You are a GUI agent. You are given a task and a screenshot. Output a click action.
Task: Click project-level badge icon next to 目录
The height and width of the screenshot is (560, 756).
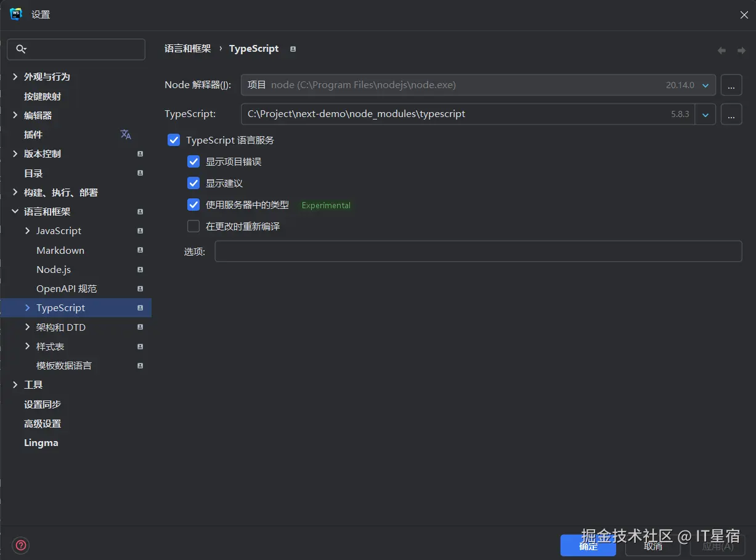click(140, 173)
